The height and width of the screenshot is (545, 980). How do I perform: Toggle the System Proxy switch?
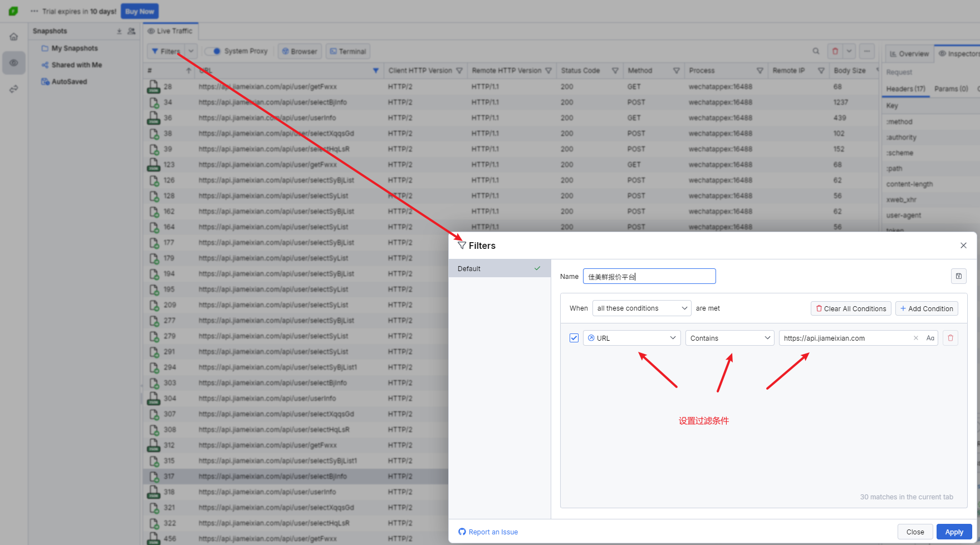pos(213,51)
